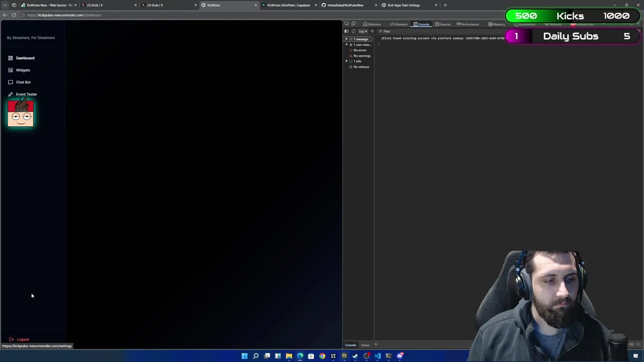Switch to the Performance DevTools tab
Image resolution: width=644 pixels, height=362 pixels.
pos(467,24)
